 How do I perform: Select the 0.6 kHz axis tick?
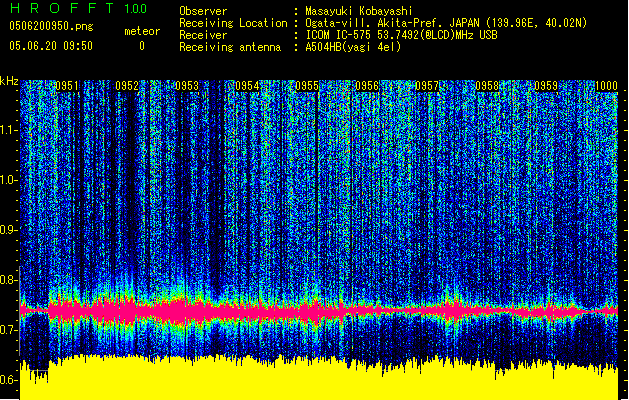pos(9,380)
